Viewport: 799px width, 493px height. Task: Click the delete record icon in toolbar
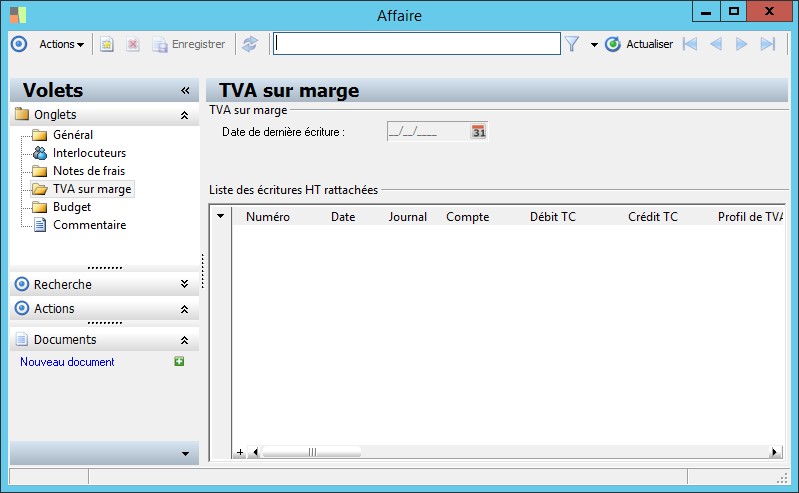(x=132, y=44)
